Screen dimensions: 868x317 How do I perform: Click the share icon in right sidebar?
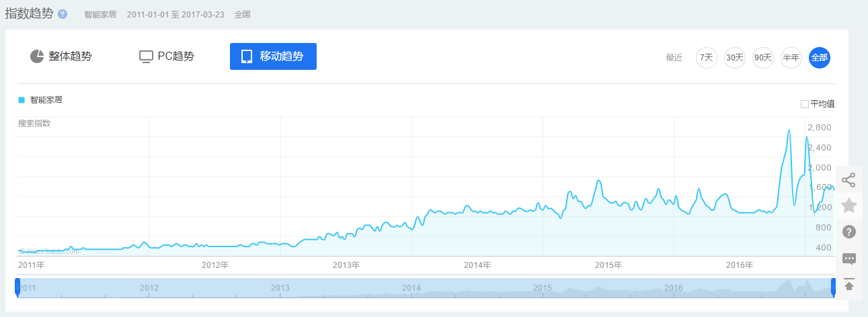click(x=849, y=180)
